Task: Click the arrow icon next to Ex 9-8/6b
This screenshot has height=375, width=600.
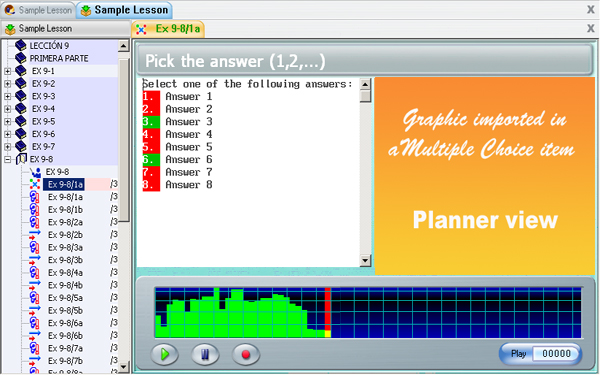Action: 34,336
